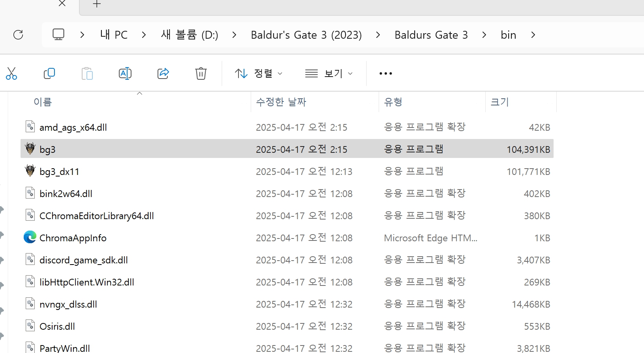Select the amd_ags_x64.dll file name
644x353 pixels.
click(73, 128)
